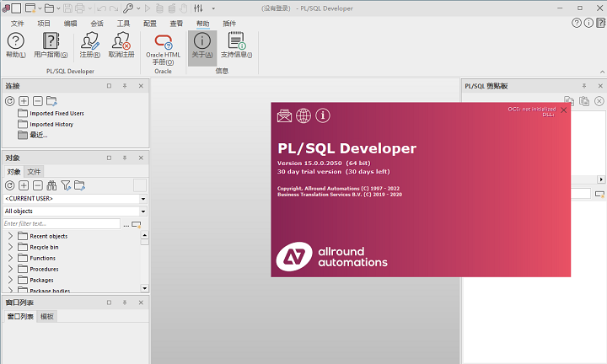Select the Imported History folder
Screen dimensions: 607x364
click(46, 124)
